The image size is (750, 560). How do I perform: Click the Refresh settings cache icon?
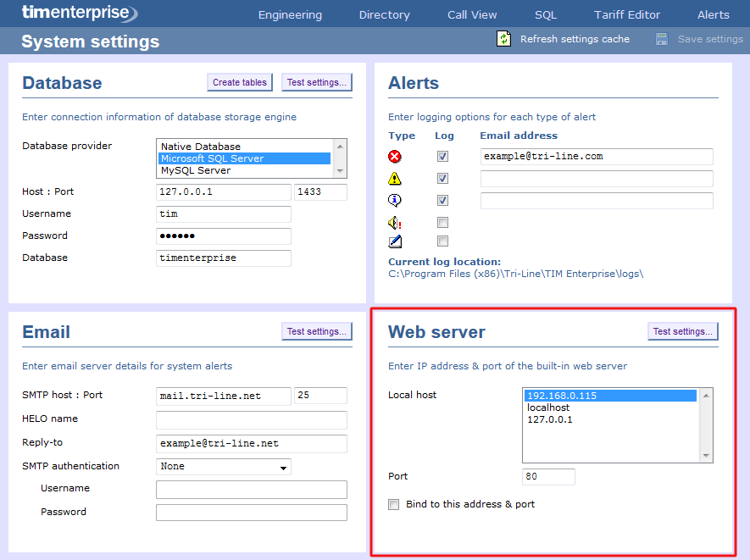pos(503,39)
